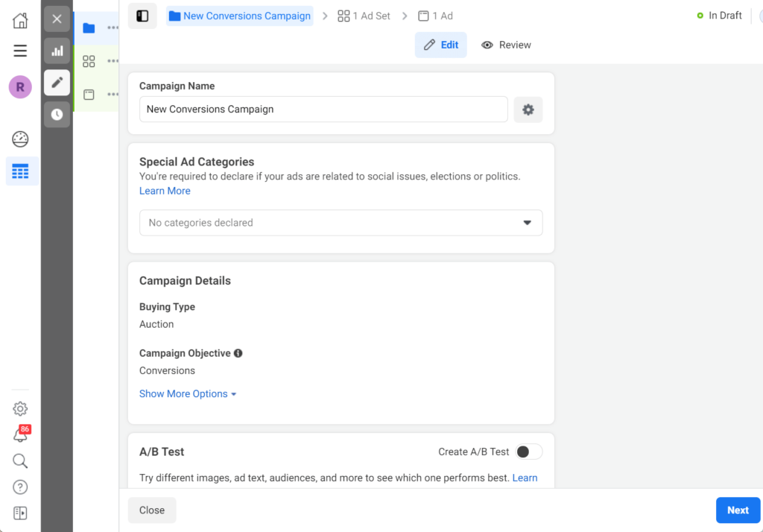Open the hamburger menu icon
The width and height of the screenshot is (763, 532).
click(x=20, y=51)
